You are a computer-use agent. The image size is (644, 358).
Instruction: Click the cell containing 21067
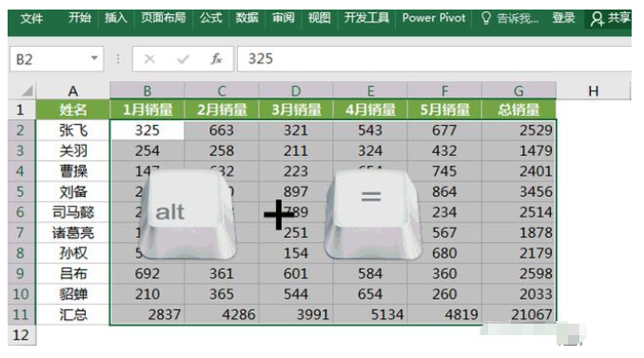[x=518, y=315]
